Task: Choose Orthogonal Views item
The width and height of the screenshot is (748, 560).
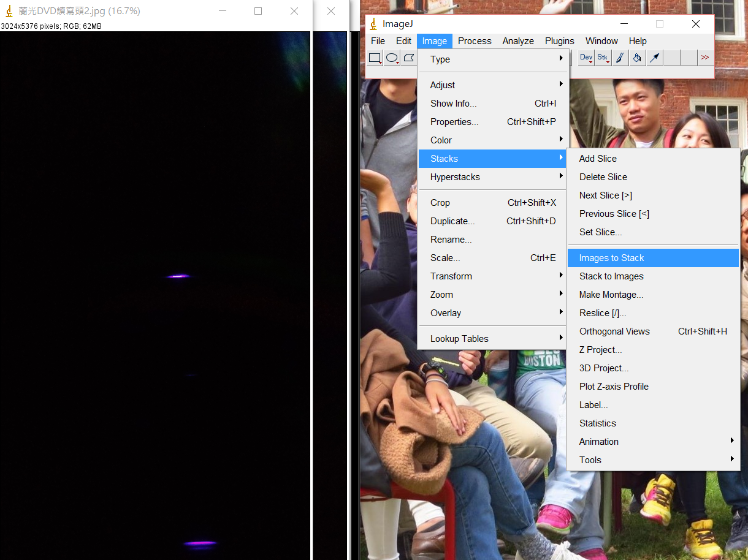Action: tap(654, 331)
